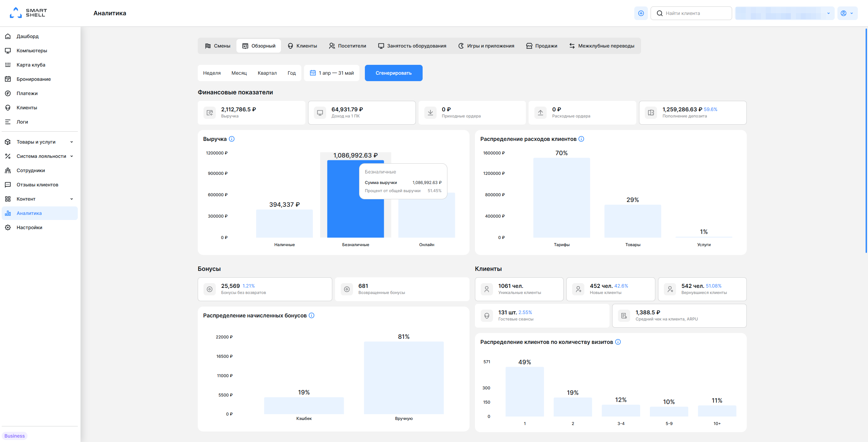The height and width of the screenshot is (442, 868).
Task: Click the Сгенерировать button
Action: 393,73
